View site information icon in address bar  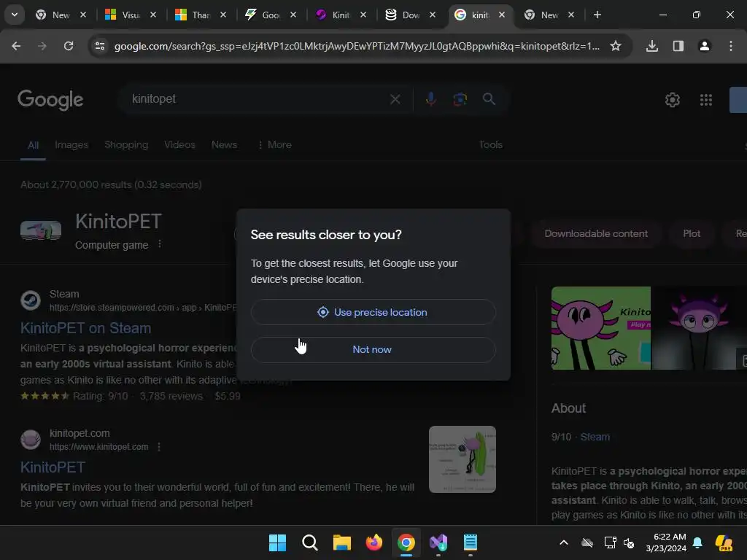(100, 46)
